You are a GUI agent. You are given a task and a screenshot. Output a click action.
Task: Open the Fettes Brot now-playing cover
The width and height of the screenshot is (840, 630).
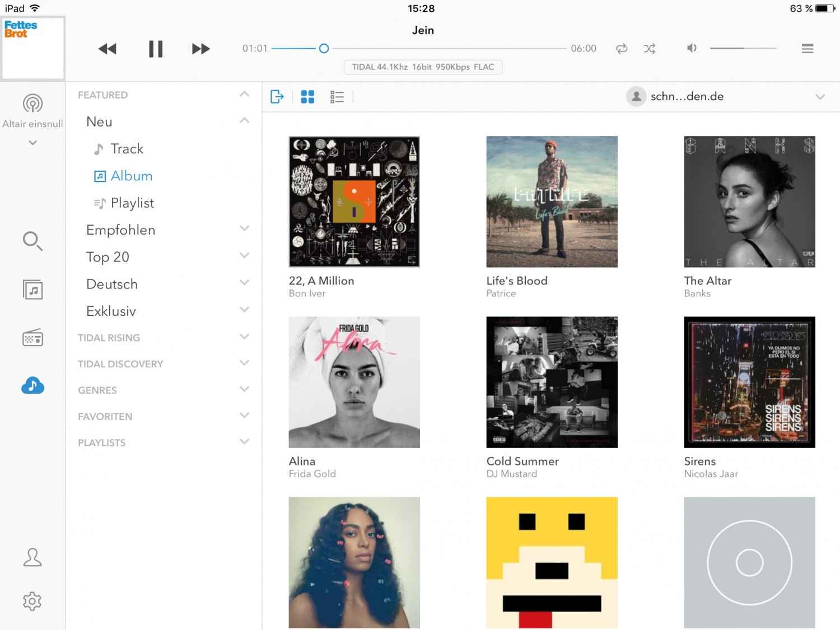point(32,48)
